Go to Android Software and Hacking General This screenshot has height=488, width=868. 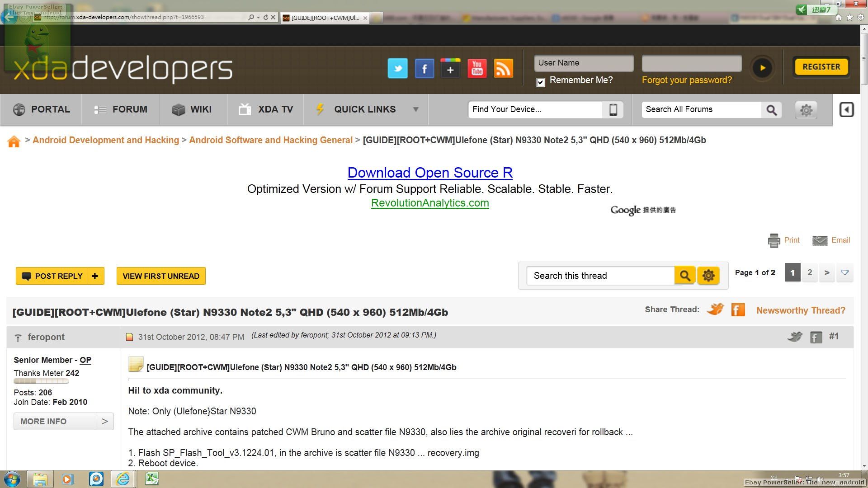point(270,140)
